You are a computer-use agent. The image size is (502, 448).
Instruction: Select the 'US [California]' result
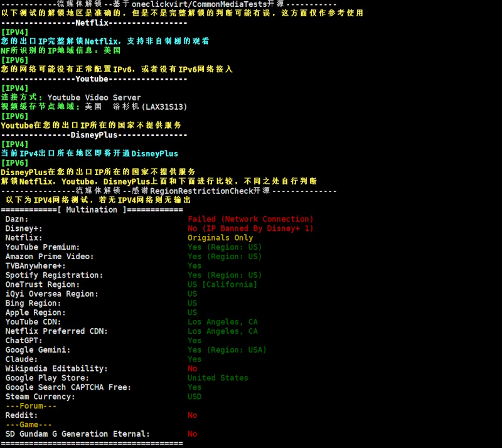223,284
